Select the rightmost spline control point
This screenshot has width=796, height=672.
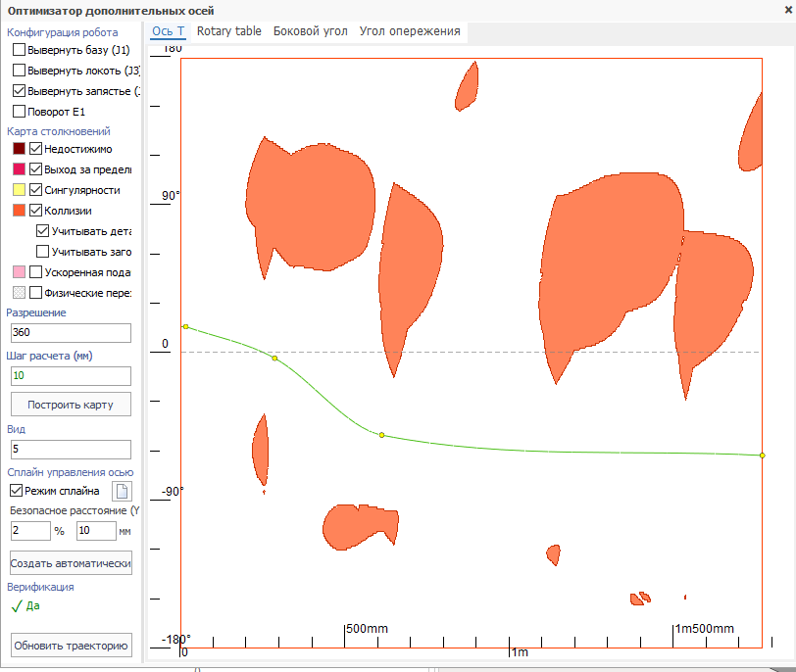tap(762, 456)
